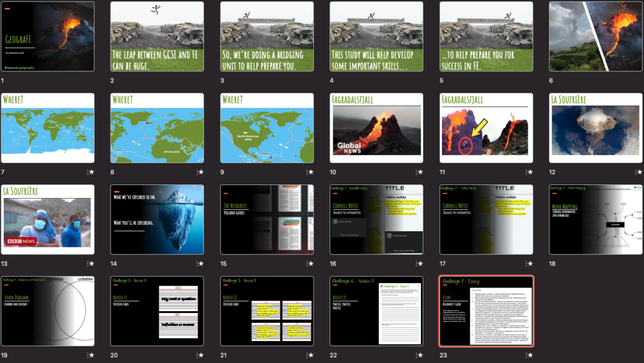644x363 pixels.
Task: Click the transition star icon under slide 14
Action: pos(200,263)
